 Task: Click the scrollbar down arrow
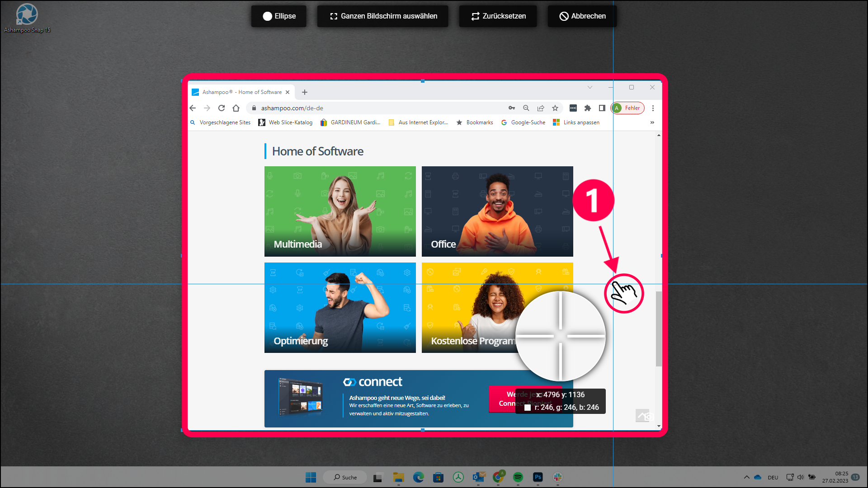point(659,426)
